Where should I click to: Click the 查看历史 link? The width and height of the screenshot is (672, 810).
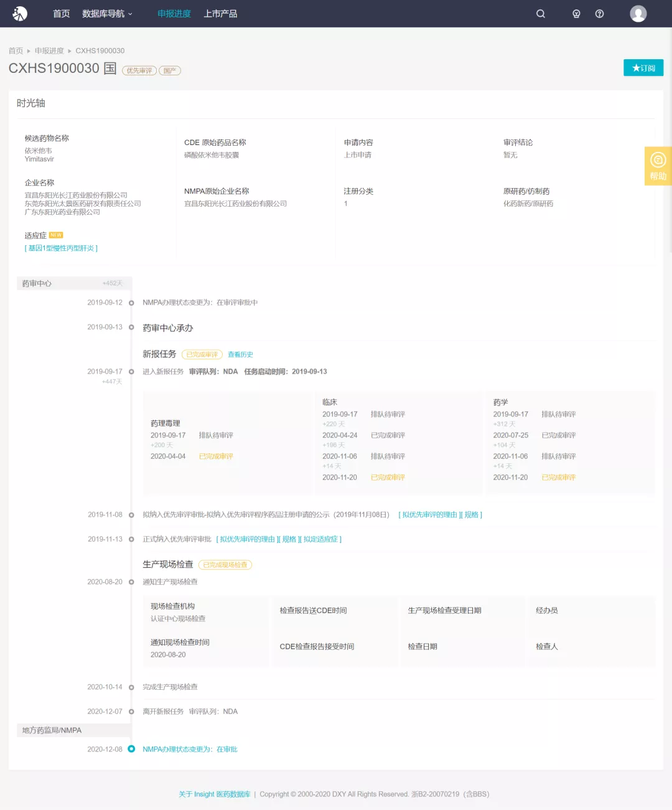click(x=240, y=355)
